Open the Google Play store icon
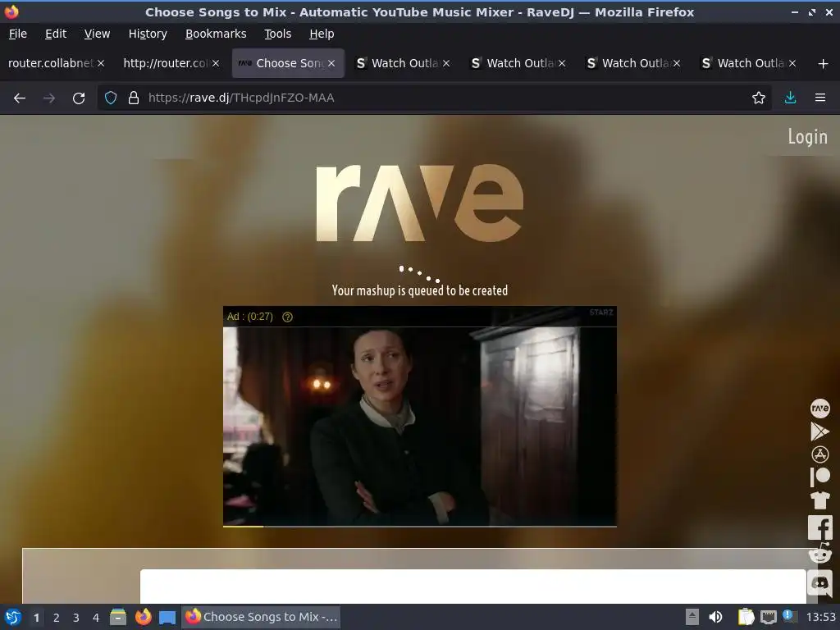840x630 pixels. pos(819,431)
